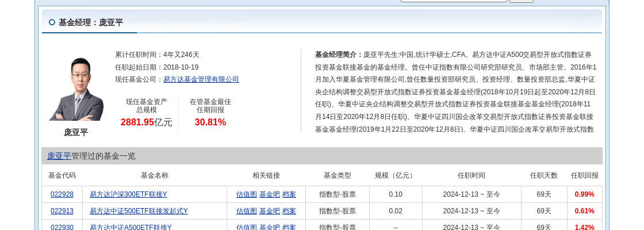Click the 任职天数 column header
Screen dimensions: 644x230
click(x=544, y=175)
